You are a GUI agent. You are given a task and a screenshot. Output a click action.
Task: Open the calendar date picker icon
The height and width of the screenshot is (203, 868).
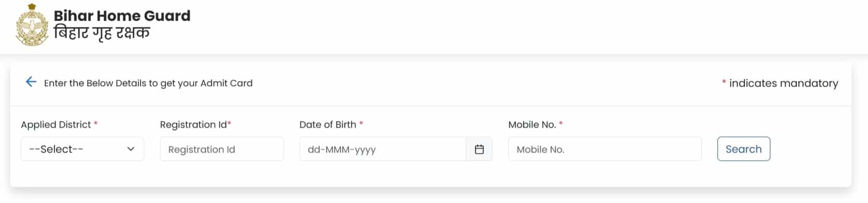click(x=479, y=149)
